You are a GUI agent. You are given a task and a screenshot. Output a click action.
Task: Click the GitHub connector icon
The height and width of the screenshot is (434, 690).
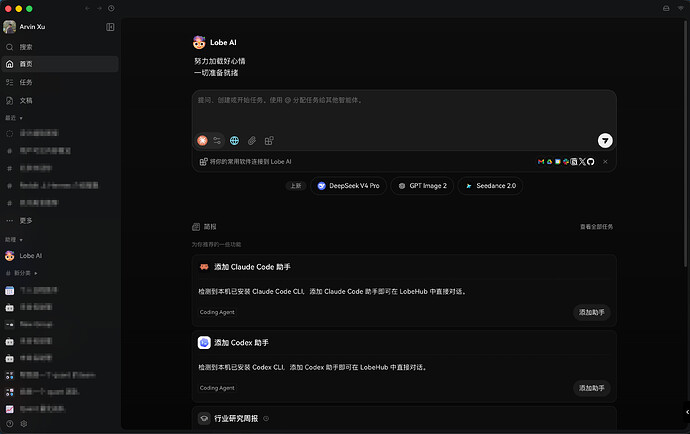pyautogui.click(x=591, y=162)
